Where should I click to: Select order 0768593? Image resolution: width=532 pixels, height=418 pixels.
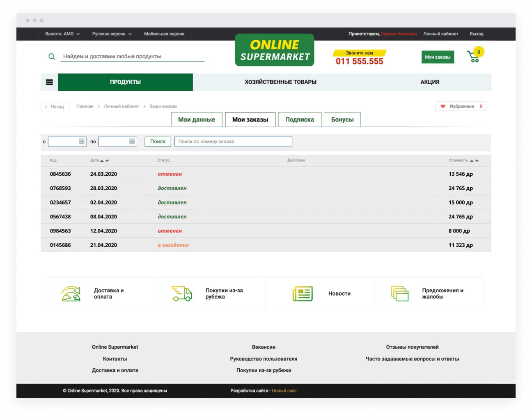266,188
